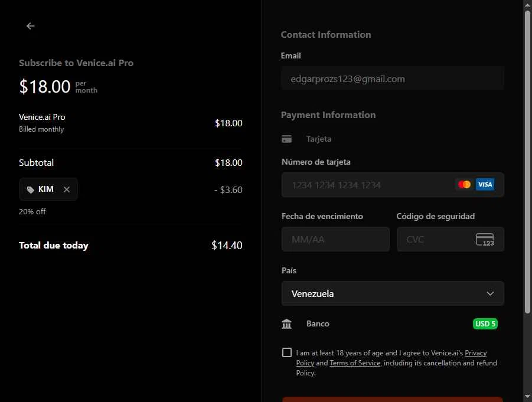Focus the CVC security code field
This screenshot has height=402, width=532.
451,239
